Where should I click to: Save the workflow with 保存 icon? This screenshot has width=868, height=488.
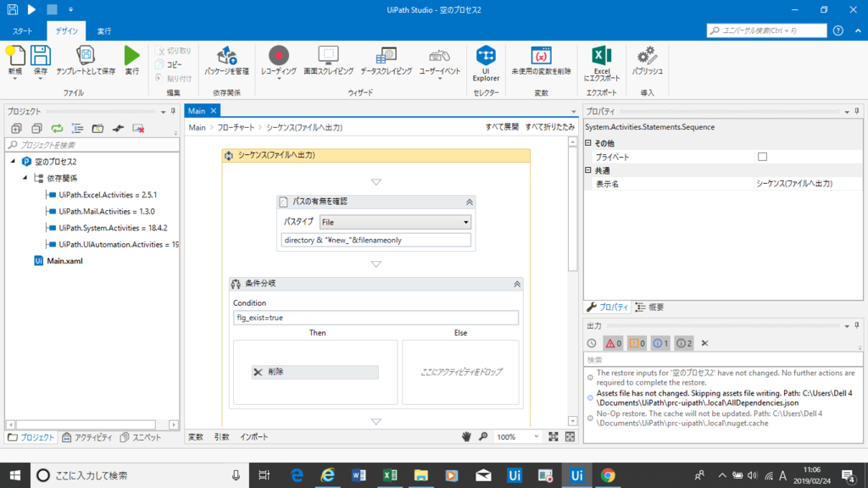(x=41, y=60)
